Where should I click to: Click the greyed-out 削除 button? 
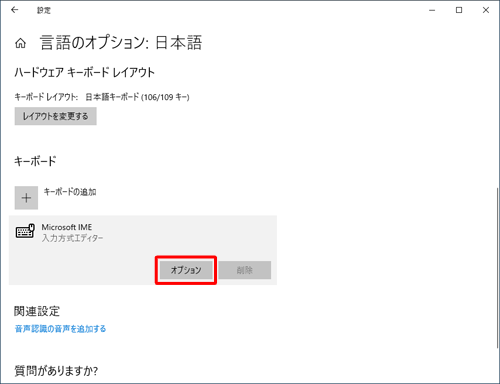coord(245,270)
